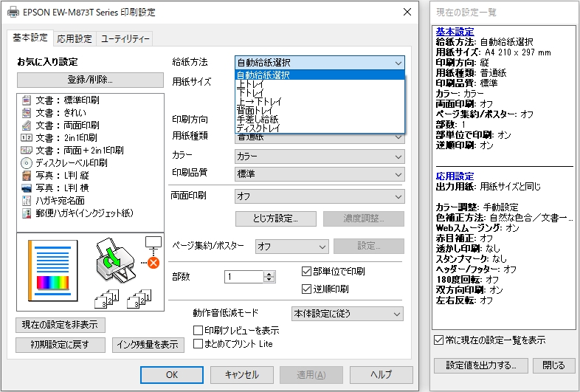Screen dimensions: 580x392
Task: Click the printer illustration with green arrow
Action: pos(115,260)
